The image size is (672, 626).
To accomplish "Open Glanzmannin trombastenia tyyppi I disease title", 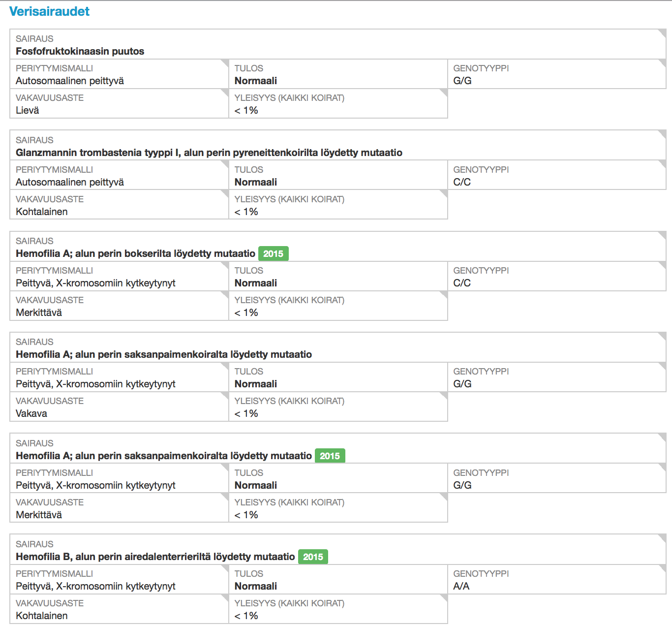I will [x=209, y=153].
